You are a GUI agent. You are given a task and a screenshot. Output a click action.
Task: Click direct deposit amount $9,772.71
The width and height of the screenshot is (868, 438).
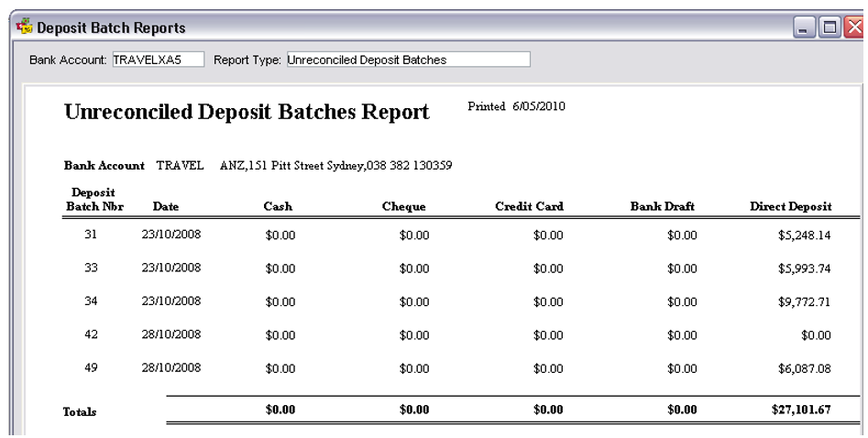coord(804,301)
